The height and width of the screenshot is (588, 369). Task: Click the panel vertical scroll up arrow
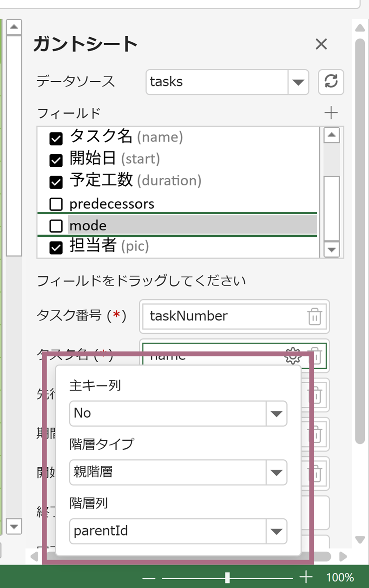click(x=360, y=28)
